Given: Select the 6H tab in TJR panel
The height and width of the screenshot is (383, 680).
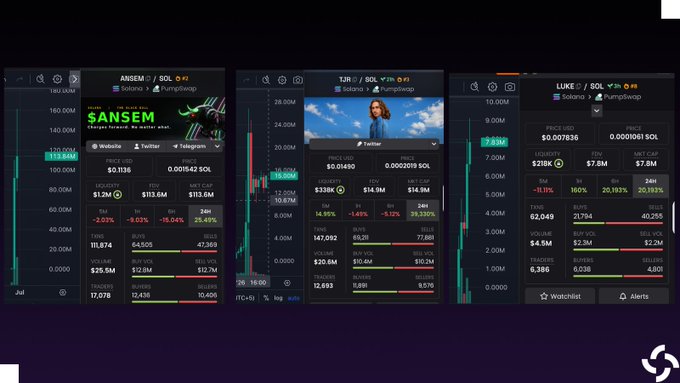Looking at the screenshot, I should 390,210.
